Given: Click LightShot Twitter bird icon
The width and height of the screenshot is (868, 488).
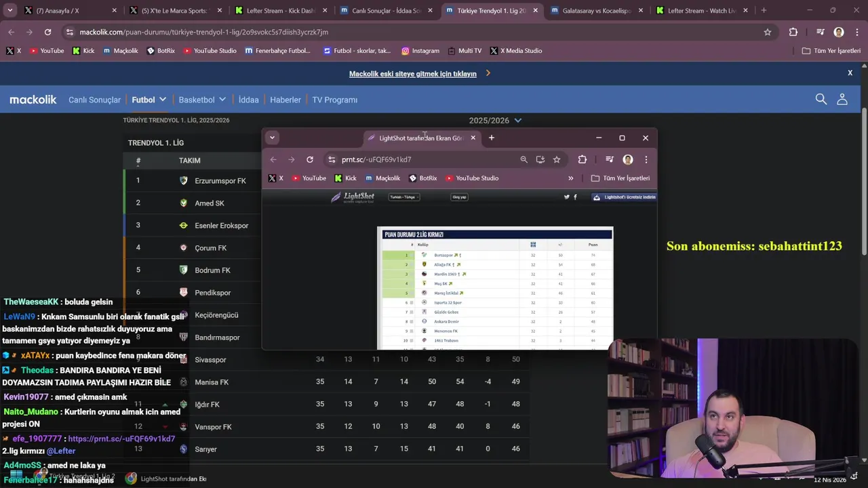Looking at the screenshot, I should (567, 197).
